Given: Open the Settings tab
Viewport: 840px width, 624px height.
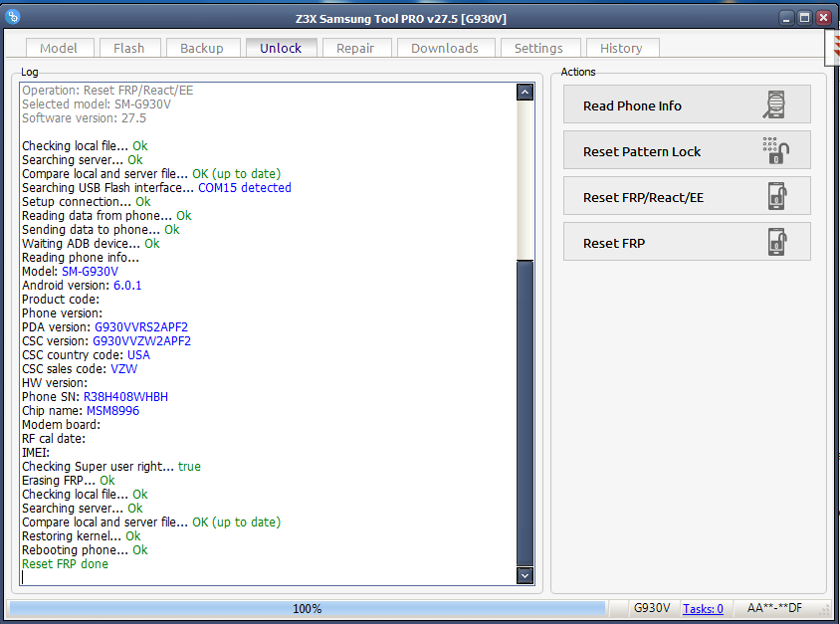Looking at the screenshot, I should click(x=538, y=48).
